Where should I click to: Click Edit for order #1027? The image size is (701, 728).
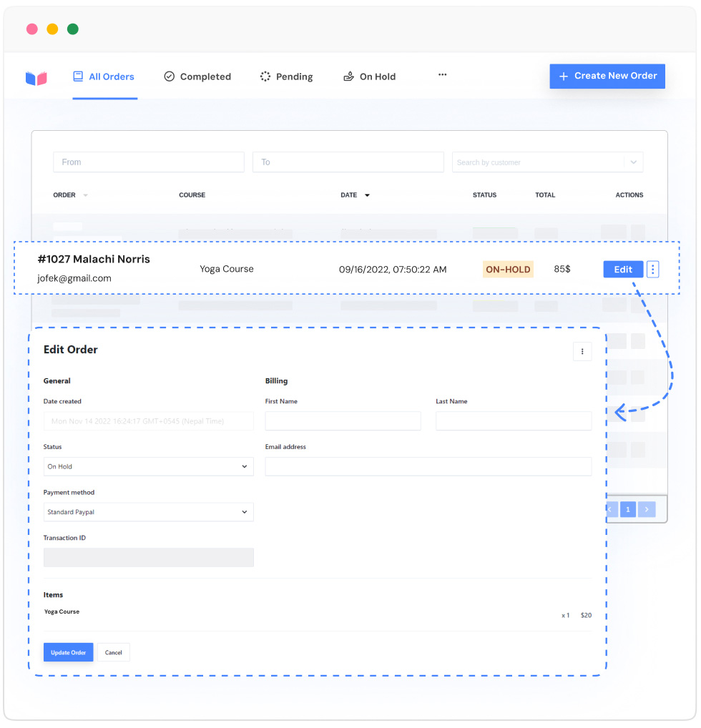pyautogui.click(x=623, y=270)
